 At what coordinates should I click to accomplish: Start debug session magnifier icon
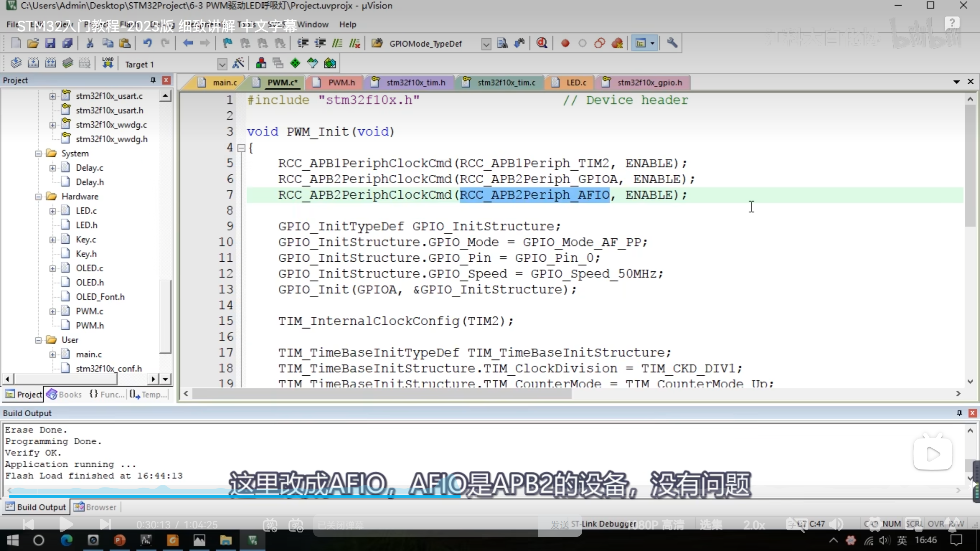pos(542,43)
